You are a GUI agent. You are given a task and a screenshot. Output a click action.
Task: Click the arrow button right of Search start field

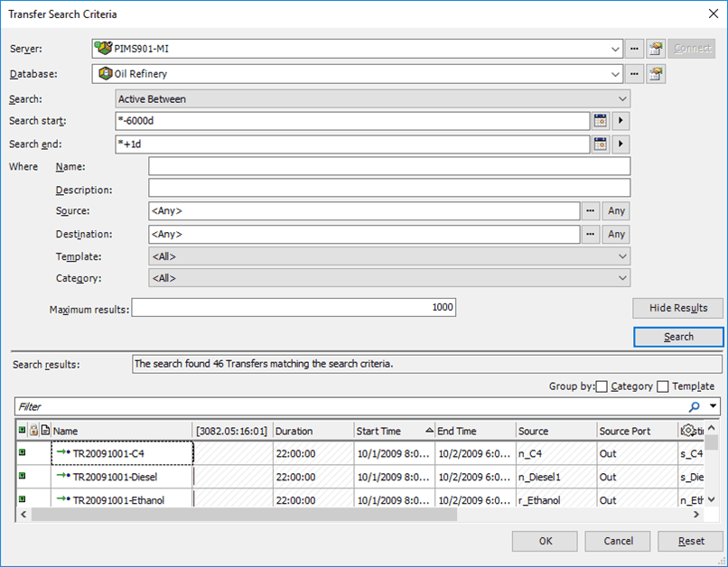tap(621, 120)
